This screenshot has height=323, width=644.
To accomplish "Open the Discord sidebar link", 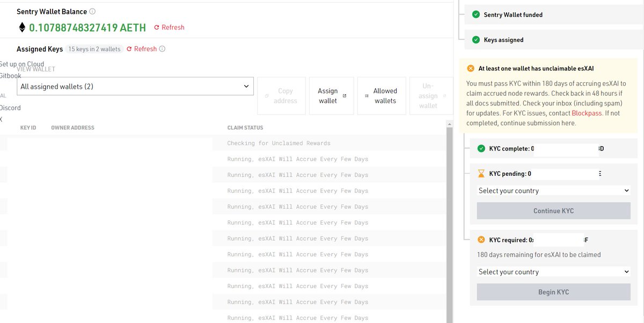I will pos(11,107).
